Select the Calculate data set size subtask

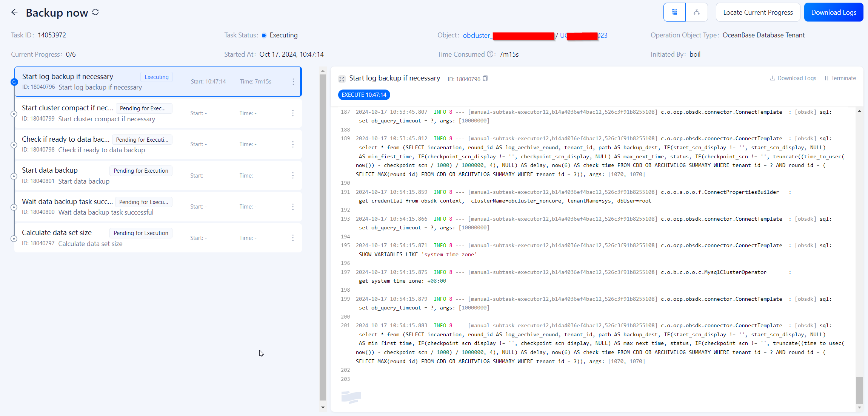click(x=158, y=238)
